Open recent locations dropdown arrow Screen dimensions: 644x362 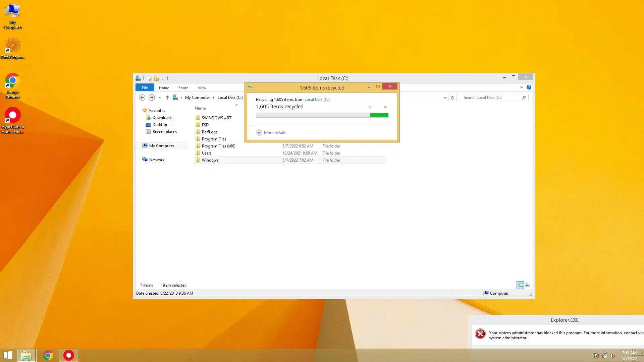pos(160,98)
